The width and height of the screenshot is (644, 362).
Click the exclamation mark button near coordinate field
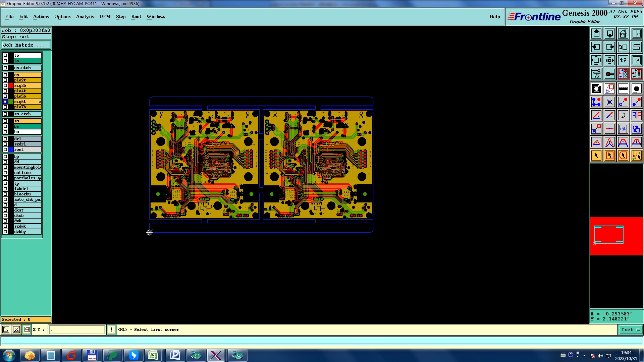[x=111, y=329]
